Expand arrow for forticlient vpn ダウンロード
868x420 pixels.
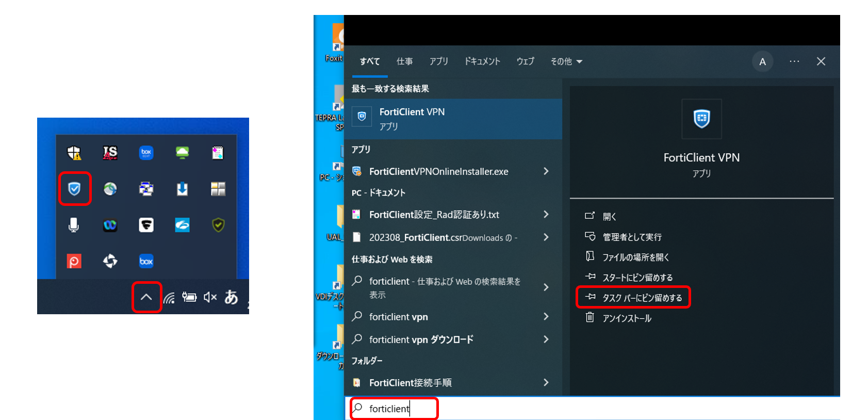pos(546,340)
